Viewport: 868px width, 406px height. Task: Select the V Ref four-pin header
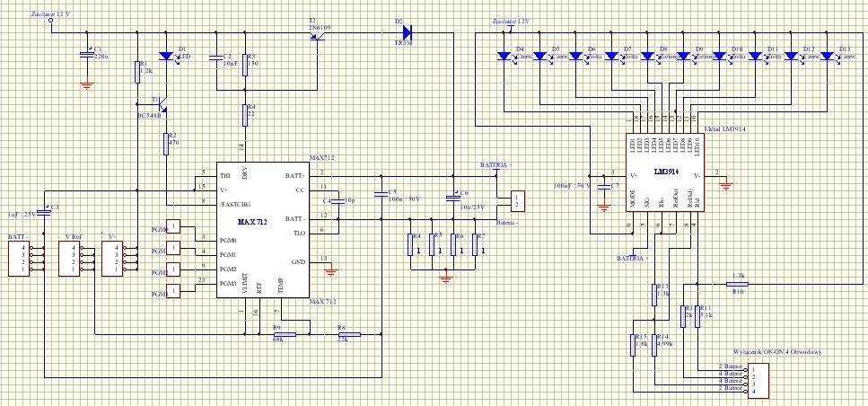click(x=67, y=258)
